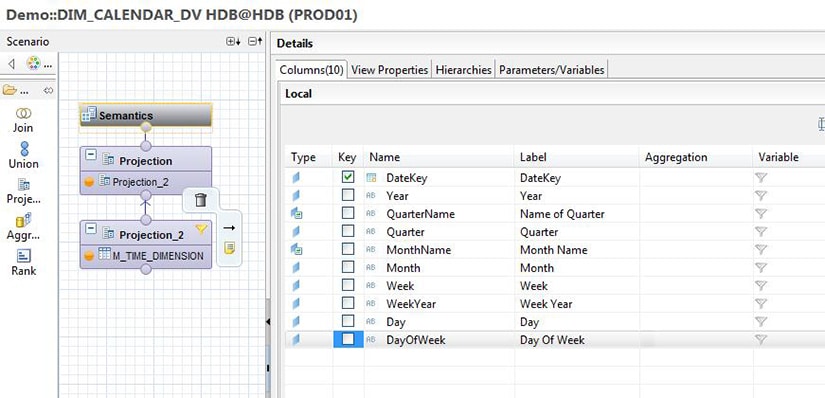Click the 'Name of Quarter' label cell

(x=562, y=214)
